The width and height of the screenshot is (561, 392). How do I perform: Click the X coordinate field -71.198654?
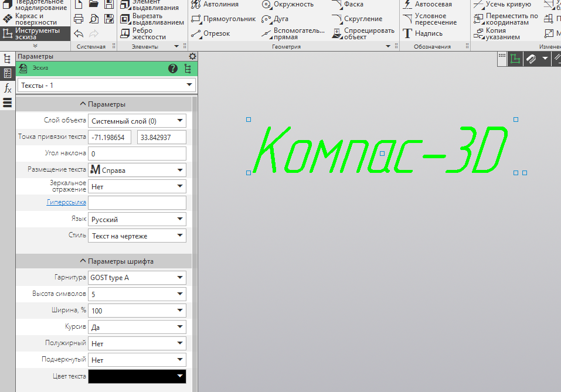110,137
